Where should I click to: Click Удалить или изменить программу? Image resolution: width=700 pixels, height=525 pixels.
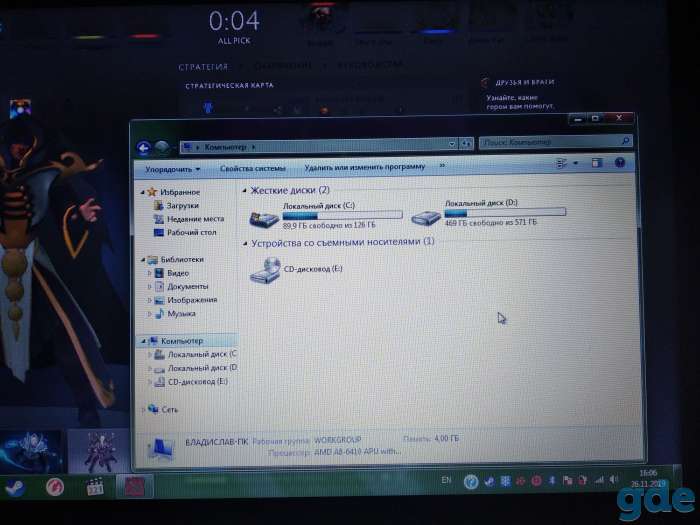[x=364, y=167]
